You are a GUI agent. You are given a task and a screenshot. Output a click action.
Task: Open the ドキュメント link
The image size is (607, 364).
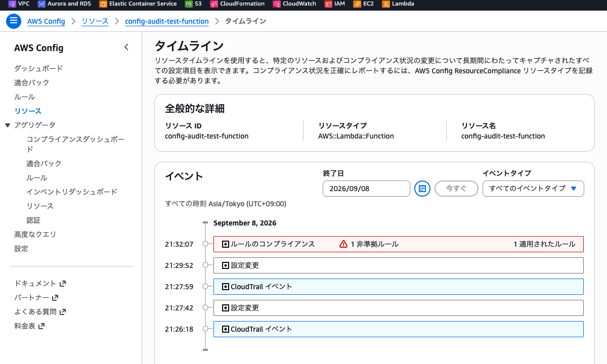click(x=35, y=284)
